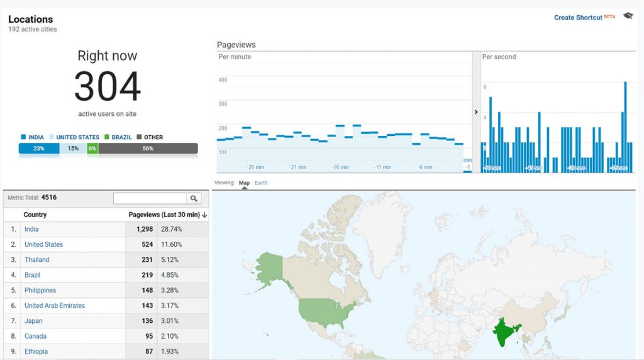Sort by Pageviews column descending arrow
This screenshot has height=360, width=644.
pyautogui.click(x=204, y=215)
